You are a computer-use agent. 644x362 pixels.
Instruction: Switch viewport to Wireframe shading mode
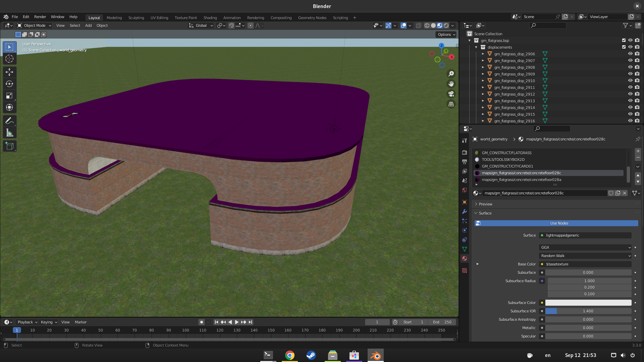click(427, 25)
